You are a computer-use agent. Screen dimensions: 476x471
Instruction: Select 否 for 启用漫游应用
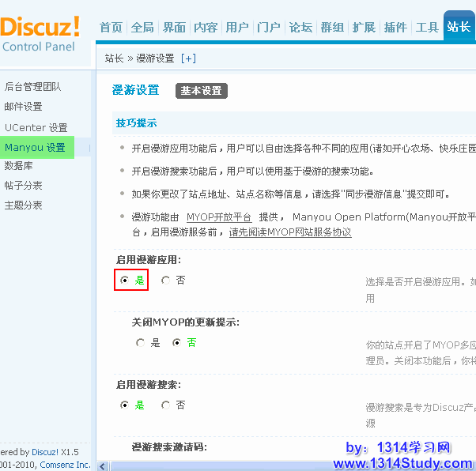pyautogui.click(x=165, y=280)
